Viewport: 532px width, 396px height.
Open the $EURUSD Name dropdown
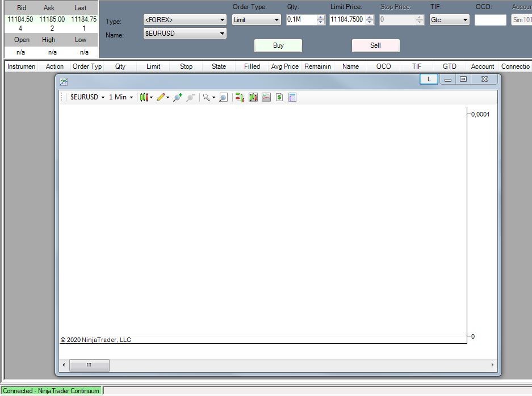click(185, 34)
